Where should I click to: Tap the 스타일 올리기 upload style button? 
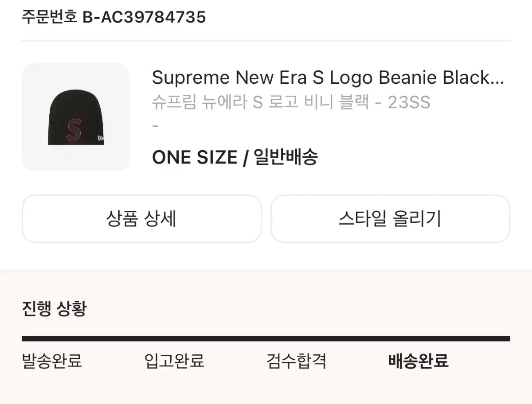coord(390,218)
